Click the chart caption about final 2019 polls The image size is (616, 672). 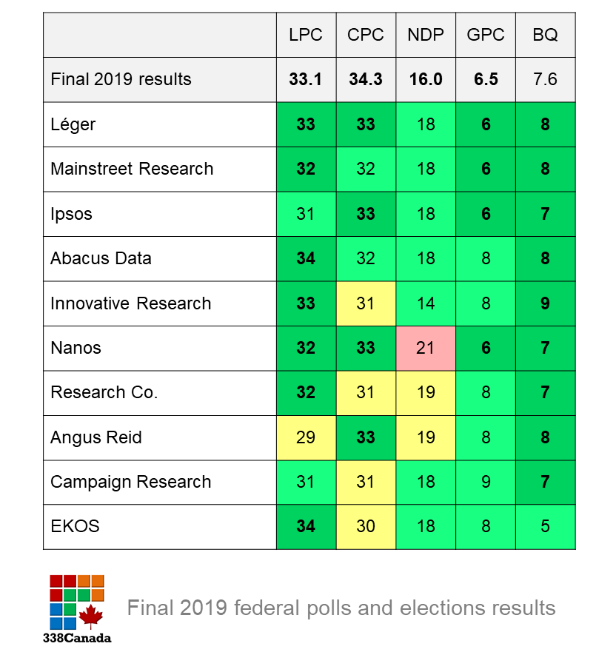pyautogui.click(x=341, y=608)
